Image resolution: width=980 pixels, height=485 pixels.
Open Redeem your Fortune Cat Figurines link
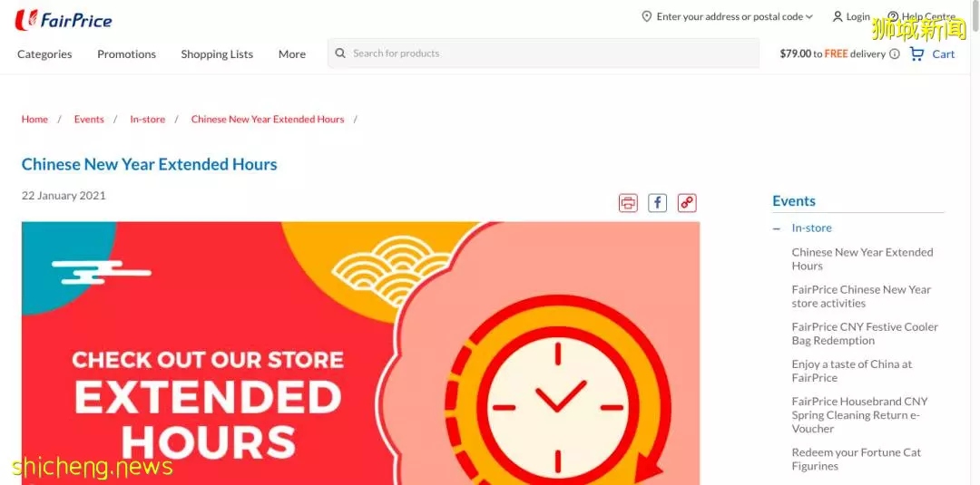[x=856, y=459]
